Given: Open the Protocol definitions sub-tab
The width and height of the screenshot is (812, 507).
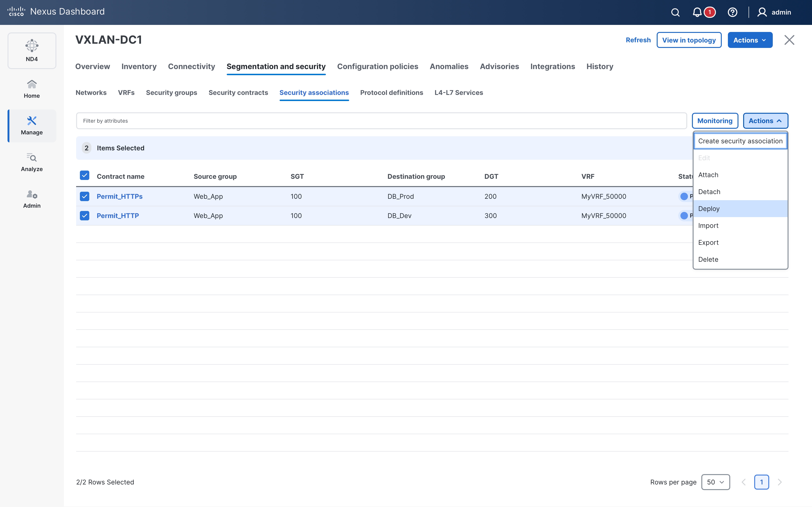Looking at the screenshot, I should 392,93.
